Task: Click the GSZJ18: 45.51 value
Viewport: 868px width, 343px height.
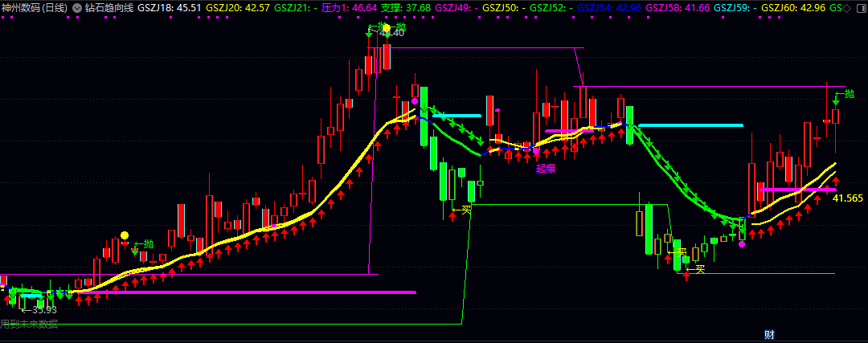Action: click(x=169, y=8)
